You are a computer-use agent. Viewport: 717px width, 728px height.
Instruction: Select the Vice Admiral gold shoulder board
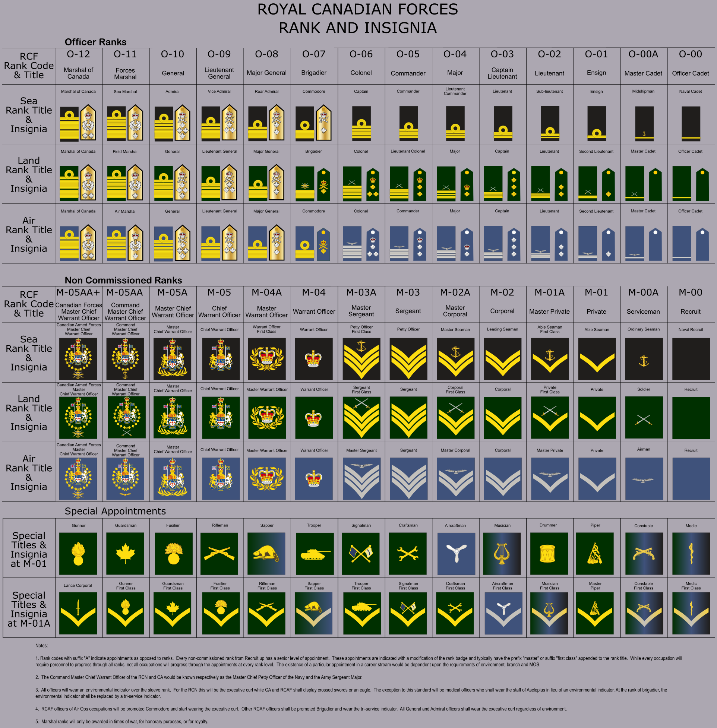pos(229,123)
